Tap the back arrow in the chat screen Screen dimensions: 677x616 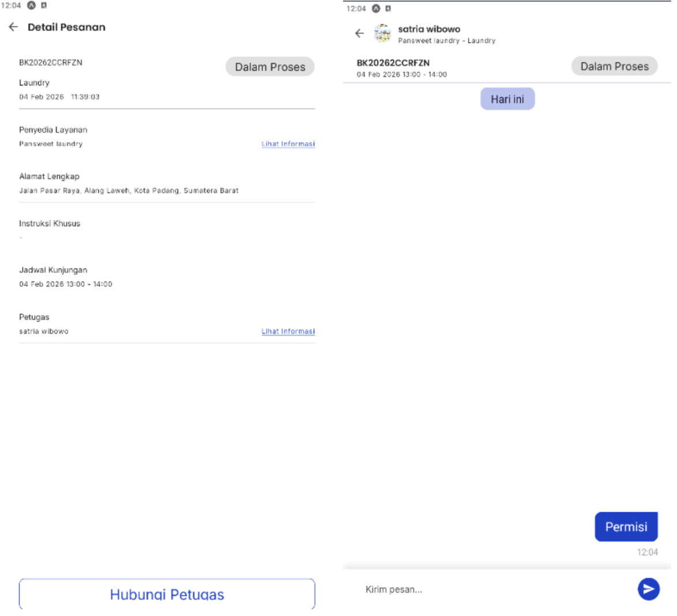pyautogui.click(x=360, y=33)
